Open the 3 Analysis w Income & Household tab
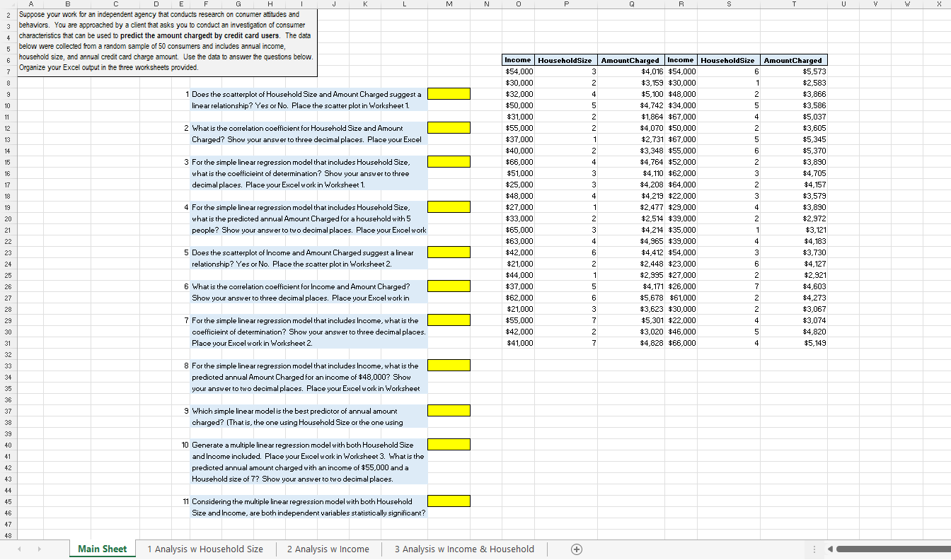This screenshot has width=951, height=560. 464,549
